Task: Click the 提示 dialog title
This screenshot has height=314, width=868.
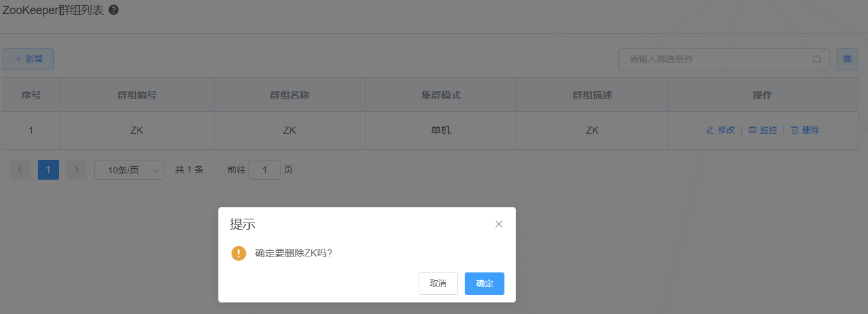Action: [243, 224]
